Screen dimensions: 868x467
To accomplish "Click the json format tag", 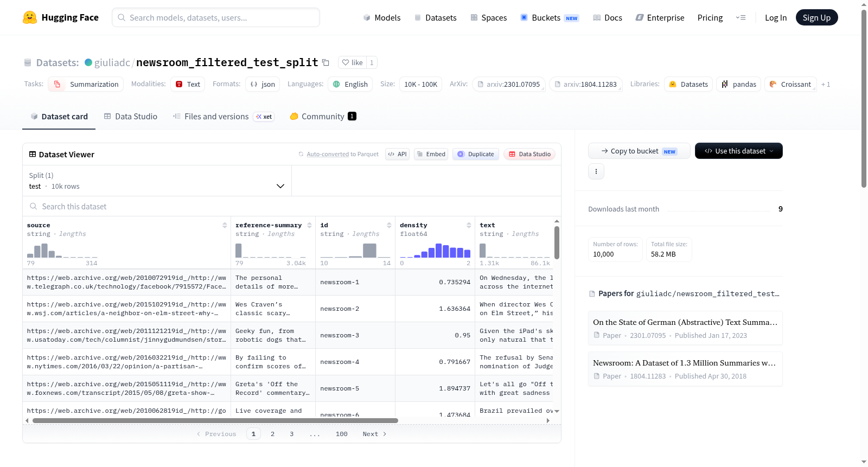I will pyautogui.click(x=263, y=84).
